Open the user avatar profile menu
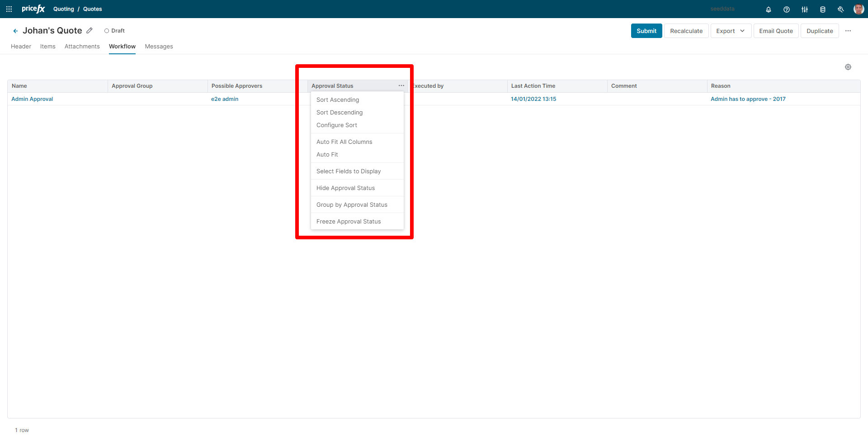This screenshot has width=868, height=442. tap(858, 9)
